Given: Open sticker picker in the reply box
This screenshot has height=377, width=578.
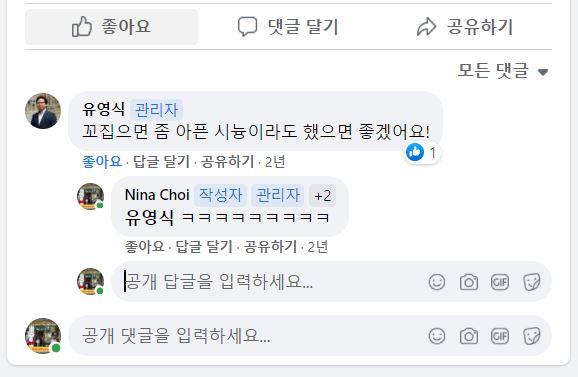Looking at the screenshot, I should [532, 282].
